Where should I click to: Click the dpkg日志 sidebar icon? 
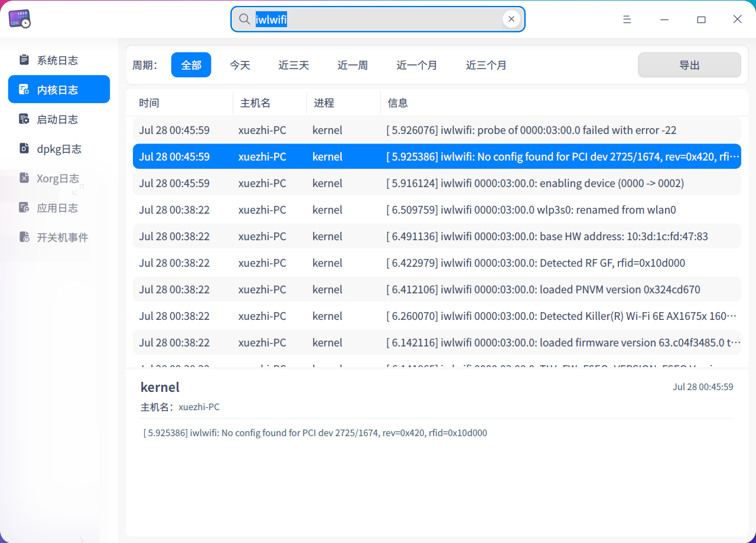(x=24, y=149)
